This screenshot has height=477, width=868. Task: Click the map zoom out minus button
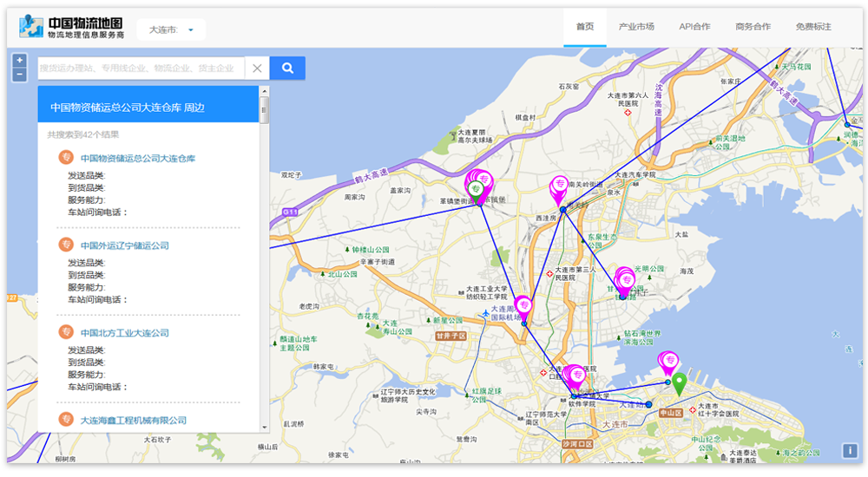point(19,74)
